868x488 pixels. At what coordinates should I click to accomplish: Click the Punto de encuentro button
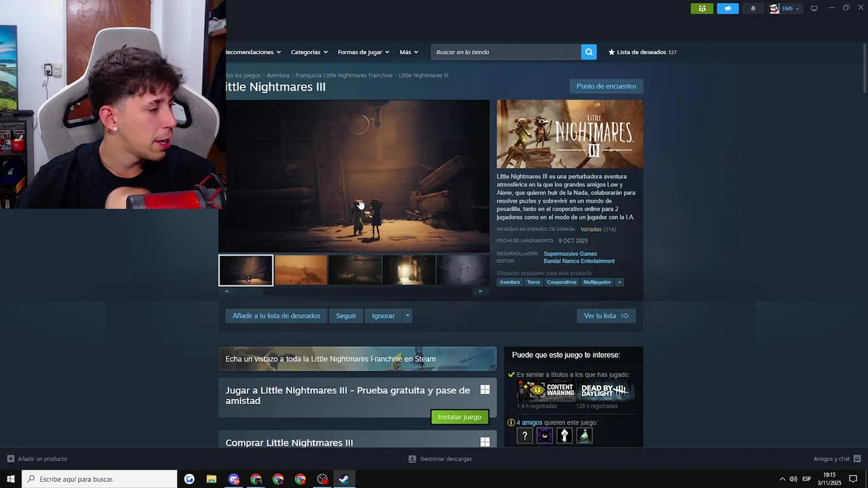(x=606, y=86)
